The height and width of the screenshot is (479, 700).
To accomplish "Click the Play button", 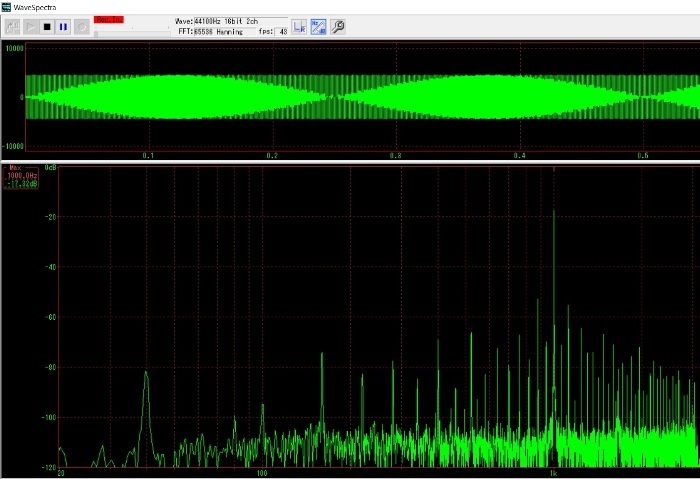I will pos(30,27).
